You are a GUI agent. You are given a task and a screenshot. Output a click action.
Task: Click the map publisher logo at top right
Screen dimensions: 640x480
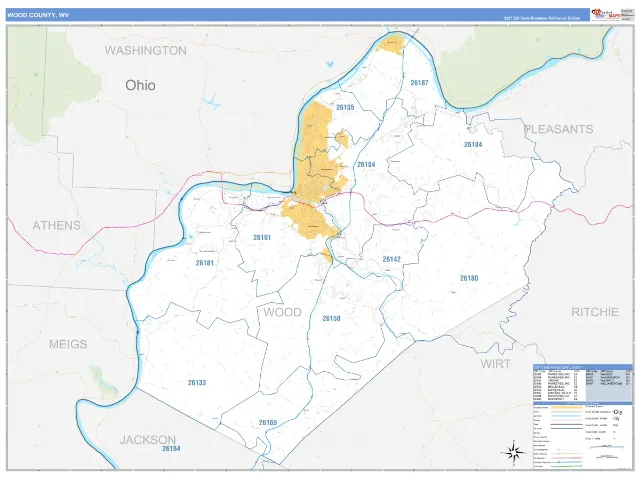click(x=606, y=14)
